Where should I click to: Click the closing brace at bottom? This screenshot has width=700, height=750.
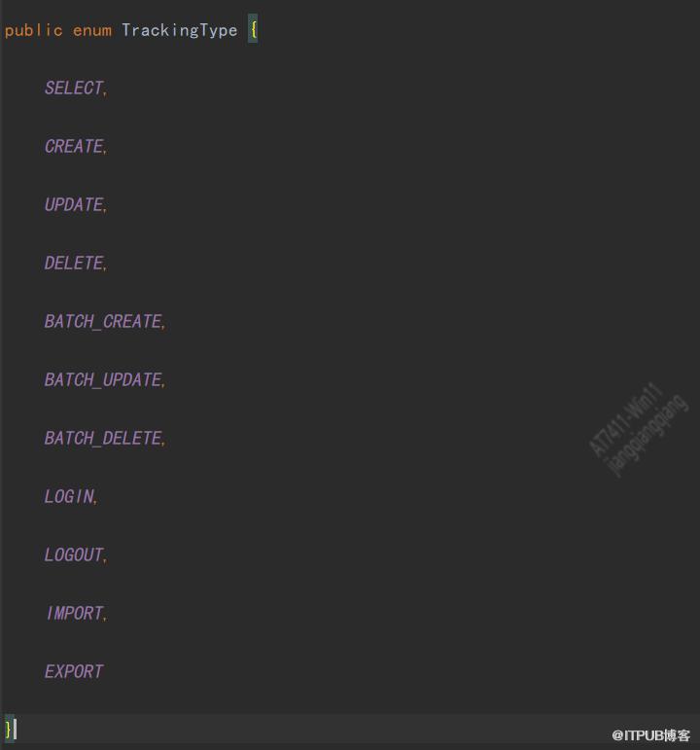(8, 728)
